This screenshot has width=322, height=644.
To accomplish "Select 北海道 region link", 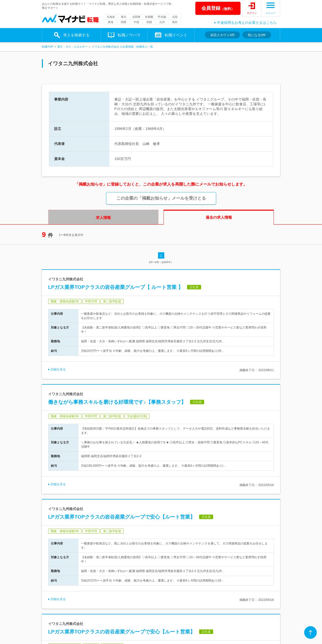I will 111,17.
